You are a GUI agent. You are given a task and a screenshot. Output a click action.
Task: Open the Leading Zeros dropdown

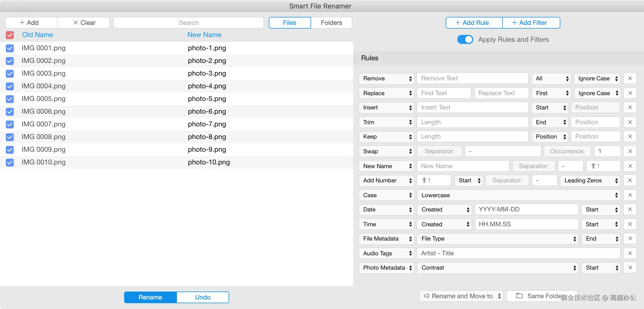[590, 181]
